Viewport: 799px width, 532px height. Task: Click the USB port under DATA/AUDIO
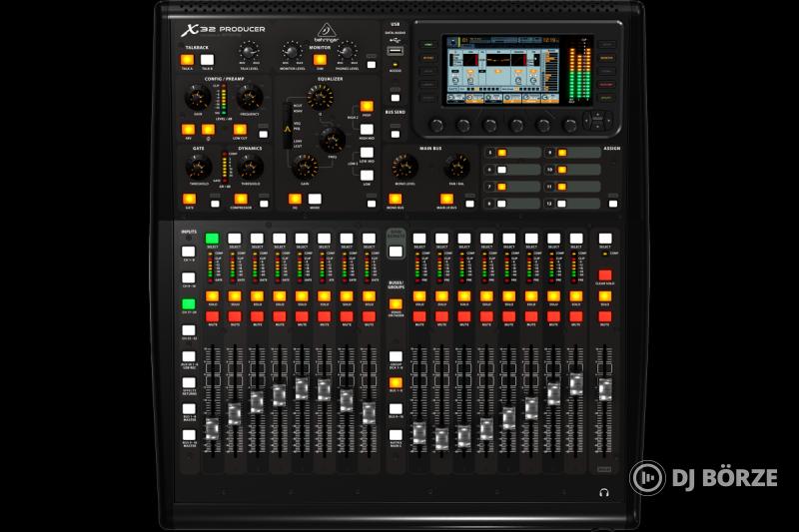click(x=395, y=51)
